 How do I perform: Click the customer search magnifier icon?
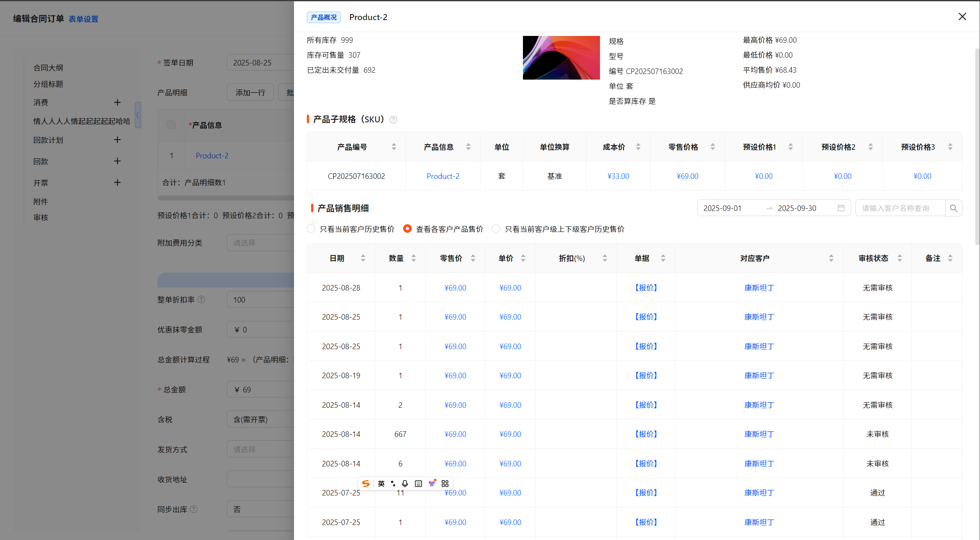click(953, 208)
